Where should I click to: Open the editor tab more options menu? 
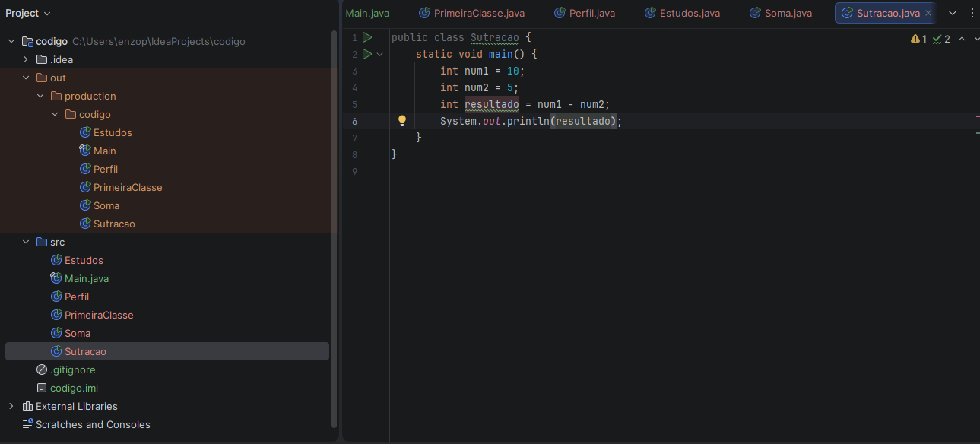tap(971, 13)
